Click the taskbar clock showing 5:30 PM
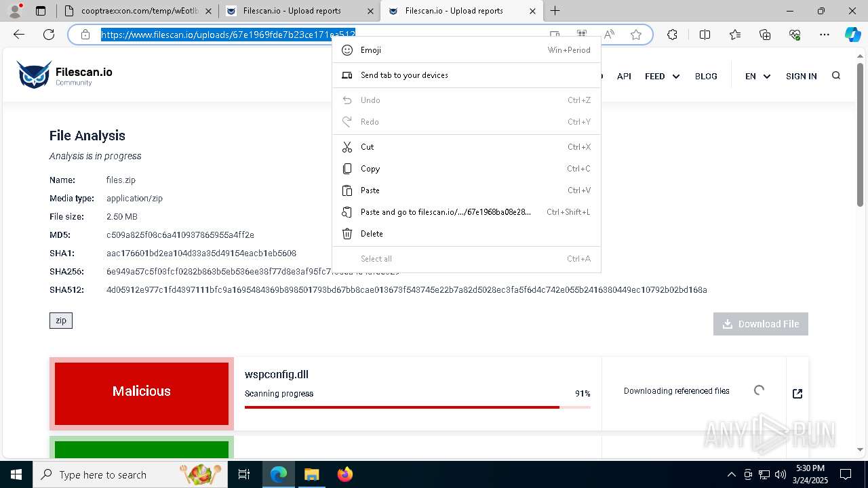 pyautogui.click(x=810, y=474)
